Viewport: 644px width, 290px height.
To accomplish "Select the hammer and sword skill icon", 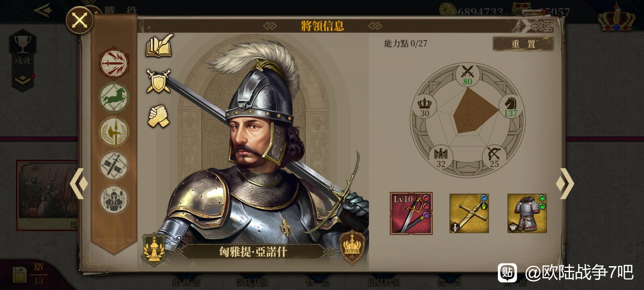I will (114, 165).
